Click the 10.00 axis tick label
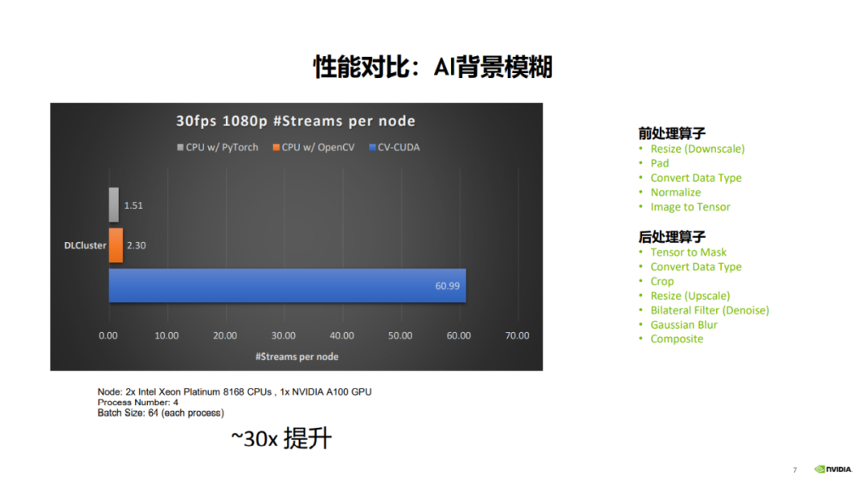Viewport: 868px width, 484px height. pyautogui.click(x=166, y=335)
